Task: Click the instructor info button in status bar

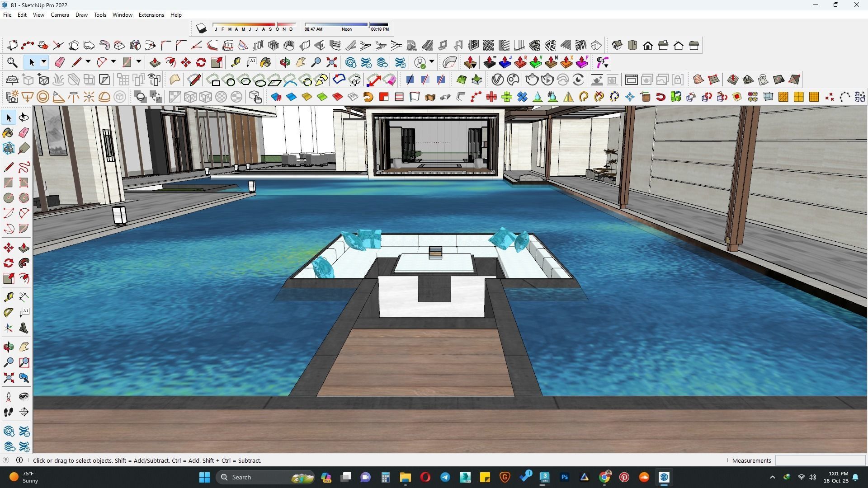Action: tap(19, 460)
